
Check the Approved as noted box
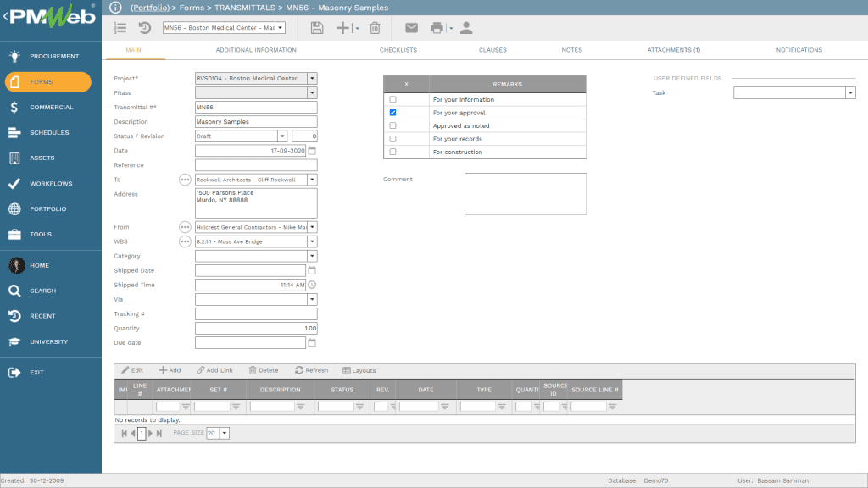[393, 125]
